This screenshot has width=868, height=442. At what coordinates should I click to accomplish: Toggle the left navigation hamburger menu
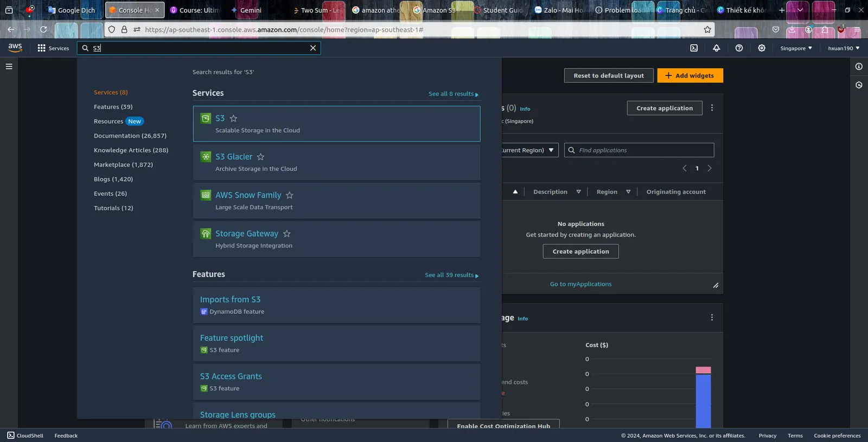9,67
